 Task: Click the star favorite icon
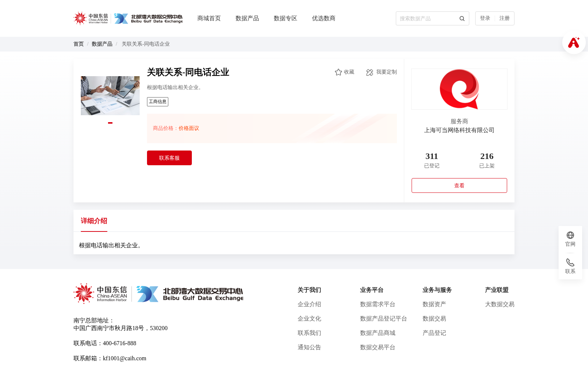[x=338, y=72]
